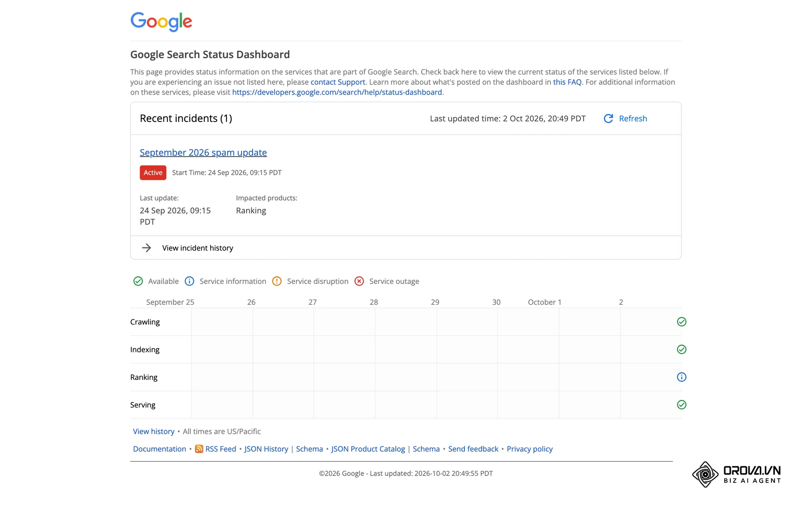The image size is (812, 508).
Task: Click the red Active status badge
Action: tap(153, 173)
